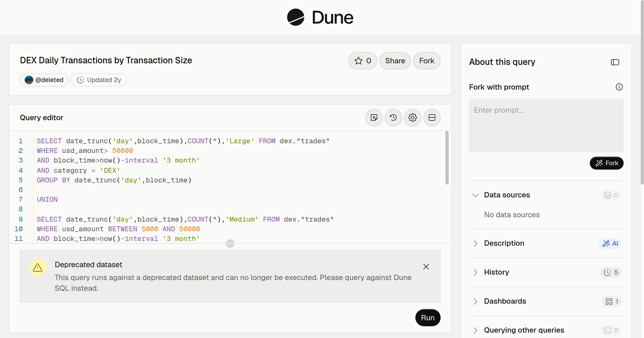Run the query
Image resolution: width=644 pixels, height=338 pixels.
point(428,318)
